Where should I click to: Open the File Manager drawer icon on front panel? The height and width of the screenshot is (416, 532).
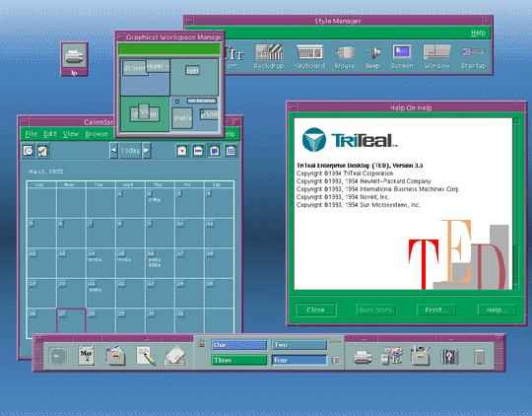(x=115, y=356)
